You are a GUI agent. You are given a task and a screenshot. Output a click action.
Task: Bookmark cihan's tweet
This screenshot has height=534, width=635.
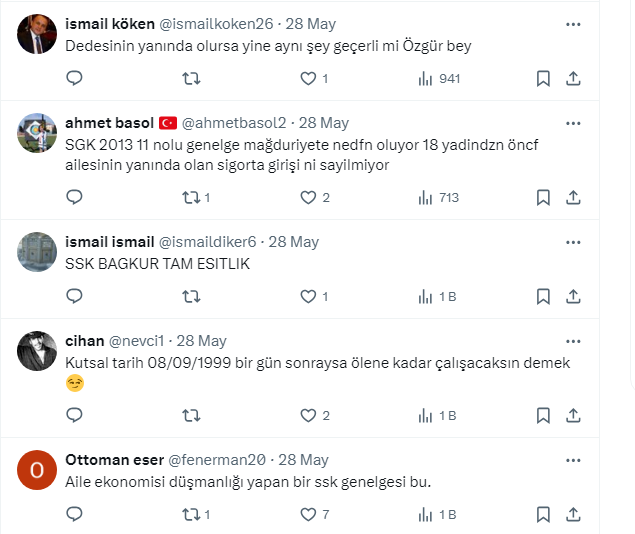click(542, 415)
